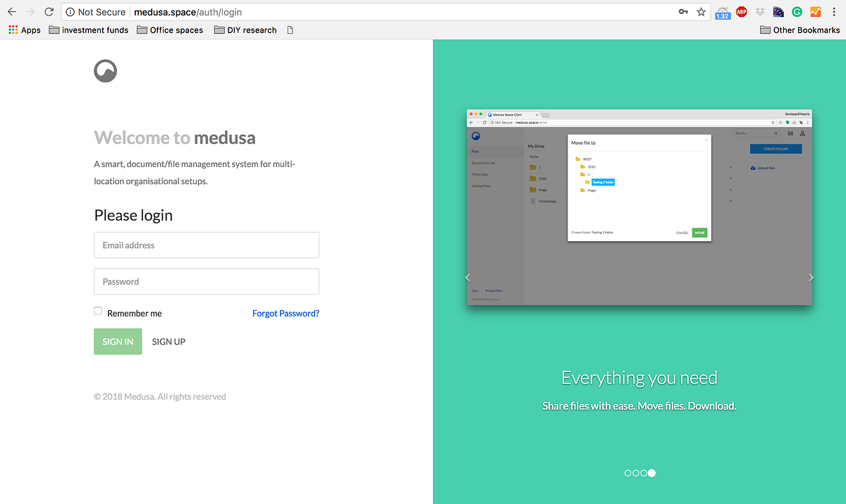Switch to the SIGN UP tab

(168, 341)
